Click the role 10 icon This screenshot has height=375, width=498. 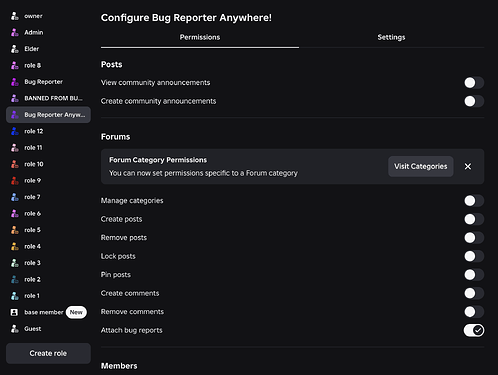[15, 164]
